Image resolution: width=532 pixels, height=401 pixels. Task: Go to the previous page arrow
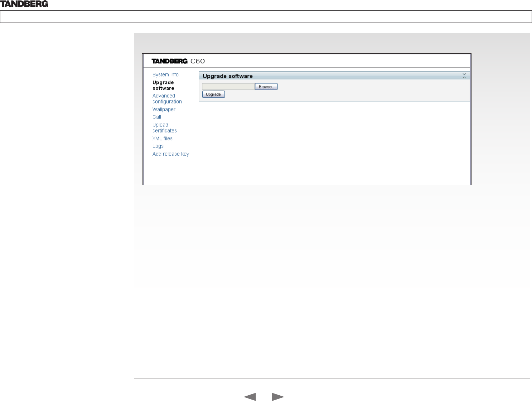[250, 397]
